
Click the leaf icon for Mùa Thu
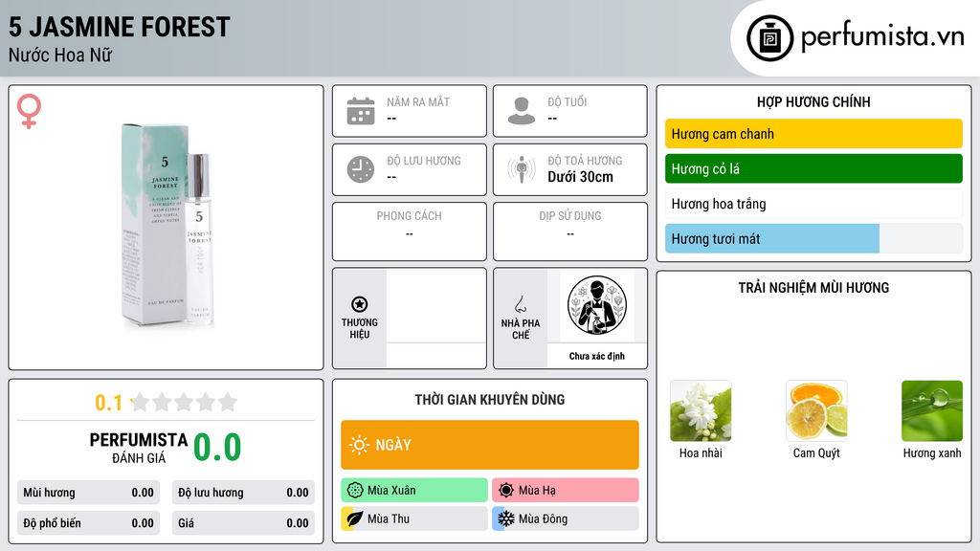point(354,518)
